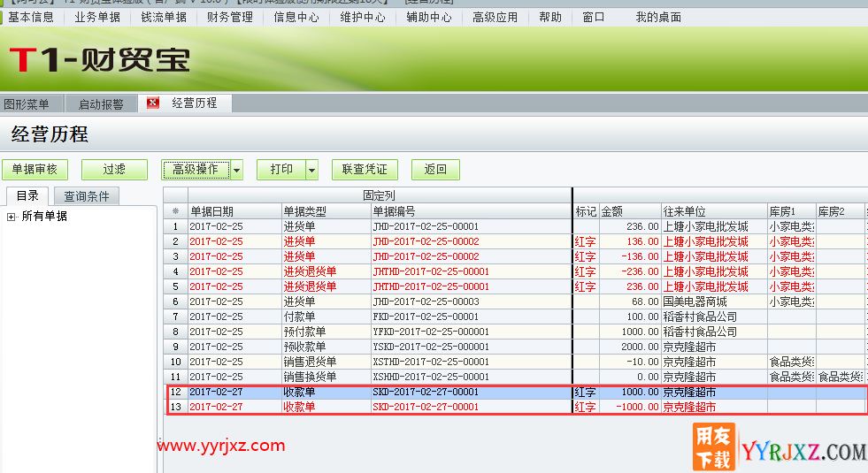
Task: Click the 往来单位 column header
Action: pyautogui.click(x=714, y=211)
